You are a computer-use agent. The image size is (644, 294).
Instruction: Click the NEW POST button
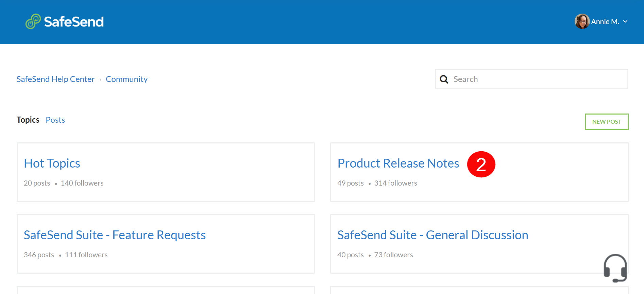pos(607,122)
